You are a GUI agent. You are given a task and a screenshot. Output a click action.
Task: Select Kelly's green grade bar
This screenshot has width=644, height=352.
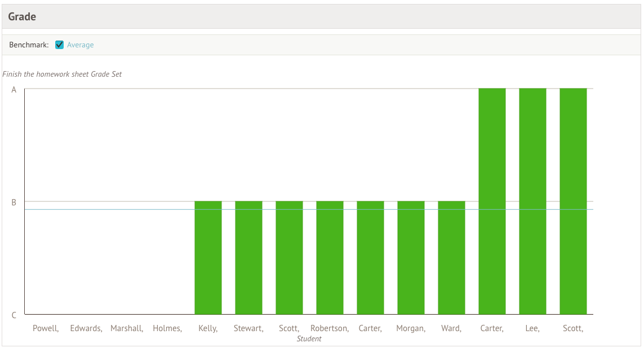point(208,258)
